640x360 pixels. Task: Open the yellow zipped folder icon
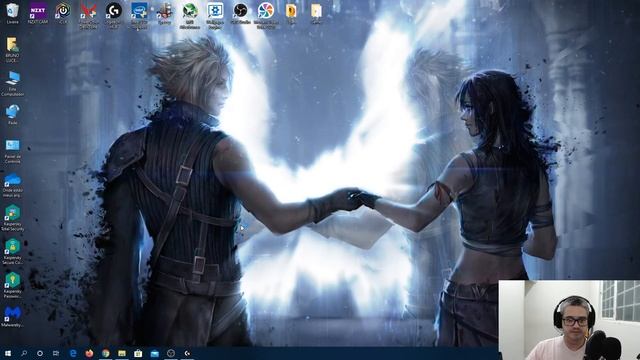(x=291, y=13)
